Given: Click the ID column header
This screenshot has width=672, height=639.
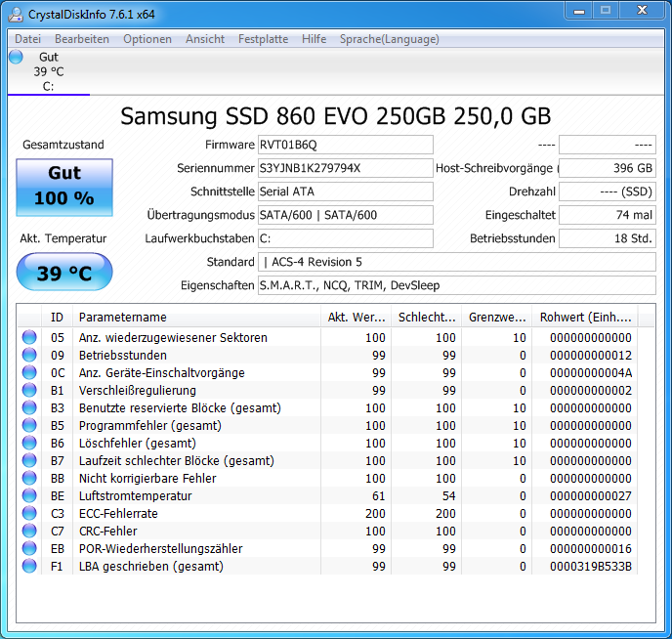Looking at the screenshot, I should (57, 318).
